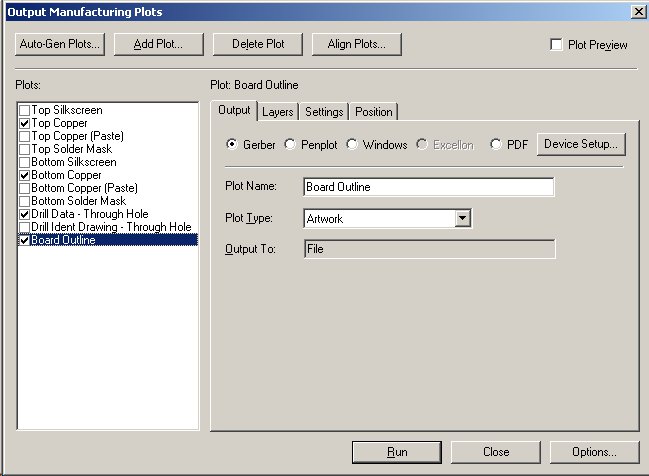Click the Plot Name text field

tap(428, 187)
